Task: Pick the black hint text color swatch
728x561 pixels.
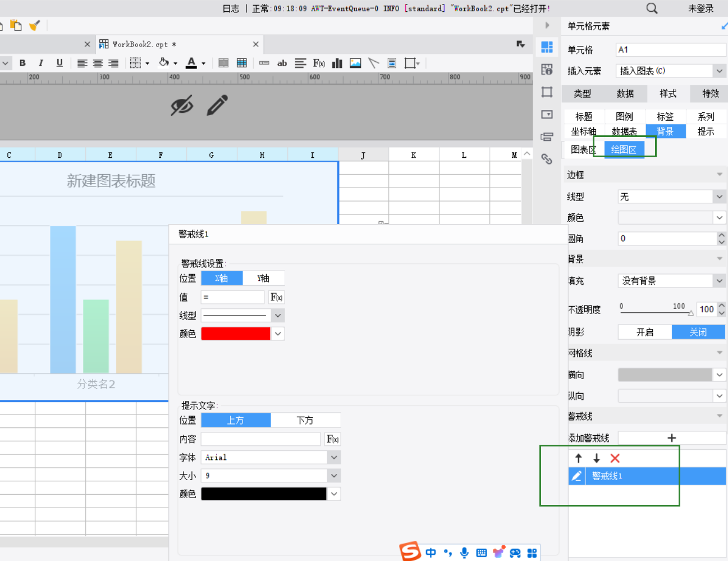Action: pyautogui.click(x=264, y=494)
